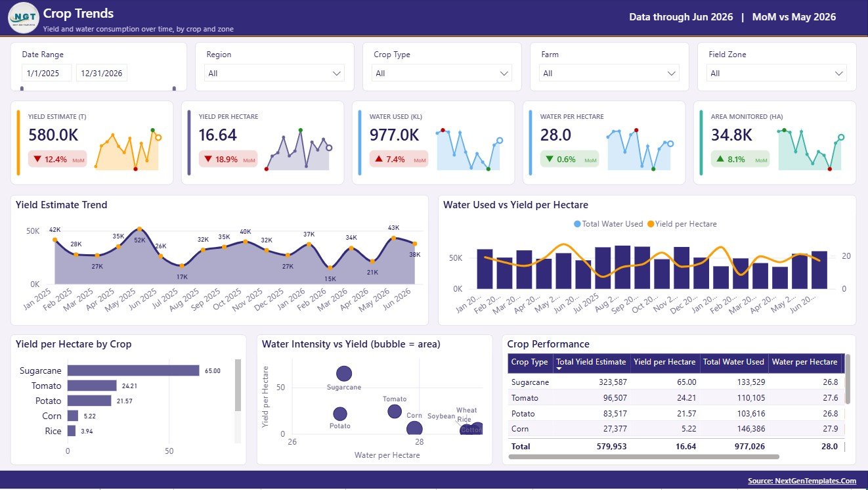The image size is (868, 490).
Task: Click the Crop Trends title
Action: [x=78, y=13]
